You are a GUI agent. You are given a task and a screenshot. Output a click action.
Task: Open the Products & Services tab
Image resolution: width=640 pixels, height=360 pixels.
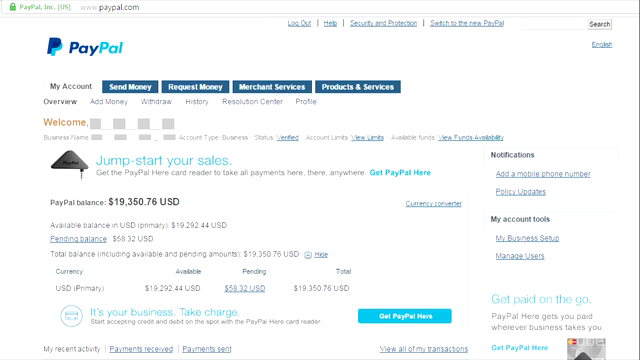click(358, 87)
